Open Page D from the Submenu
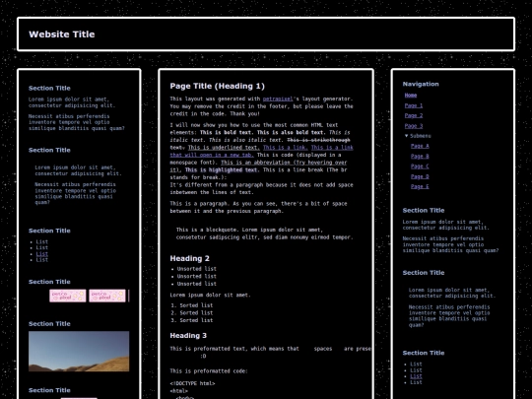The height and width of the screenshot is (399, 532). (x=420, y=176)
